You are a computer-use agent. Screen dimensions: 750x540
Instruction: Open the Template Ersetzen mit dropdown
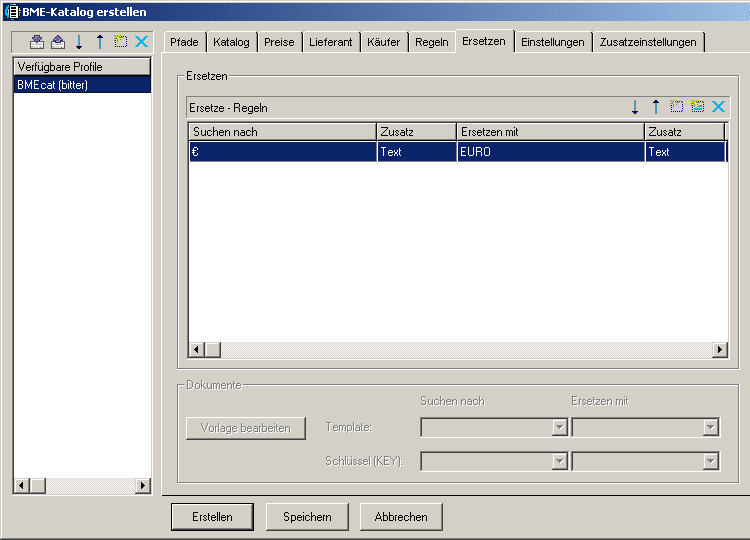point(710,427)
